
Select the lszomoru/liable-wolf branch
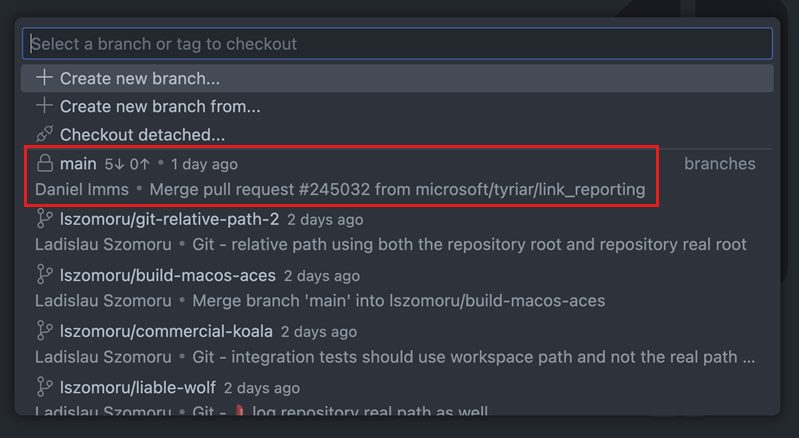(x=137, y=387)
